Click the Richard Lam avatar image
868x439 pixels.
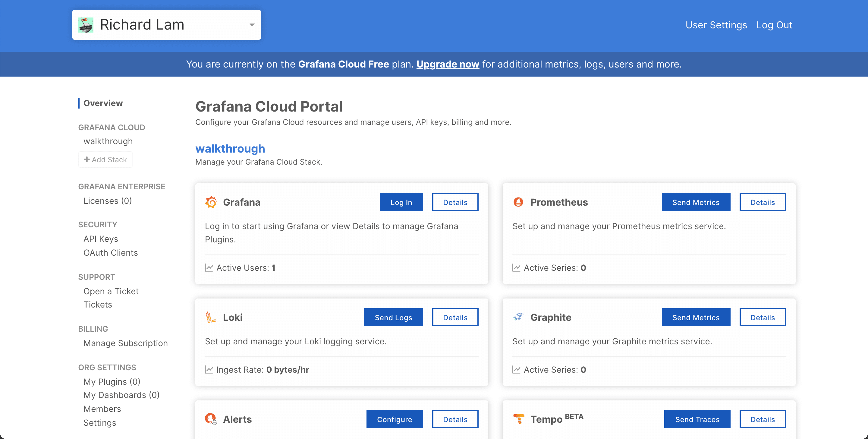(x=86, y=25)
